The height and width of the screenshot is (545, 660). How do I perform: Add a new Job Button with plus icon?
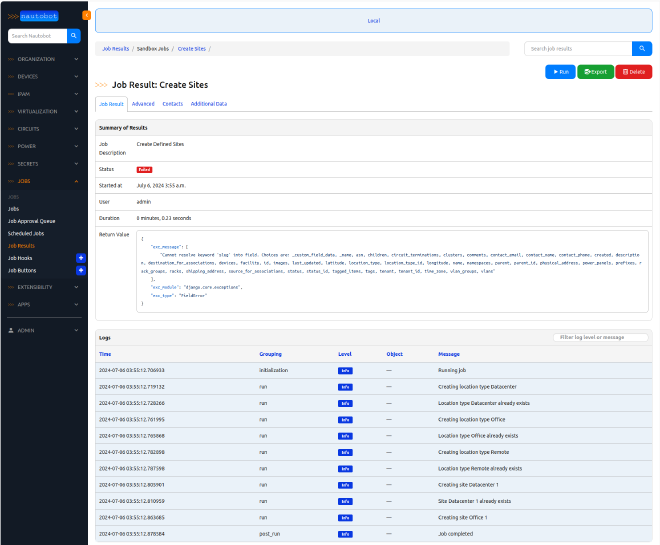click(81, 270)
